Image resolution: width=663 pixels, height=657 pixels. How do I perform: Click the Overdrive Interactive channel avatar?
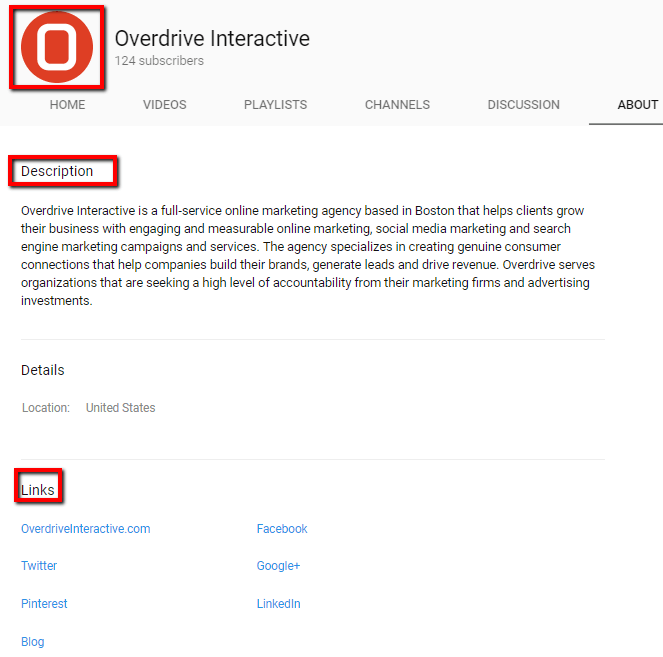(x=57, y=47)
